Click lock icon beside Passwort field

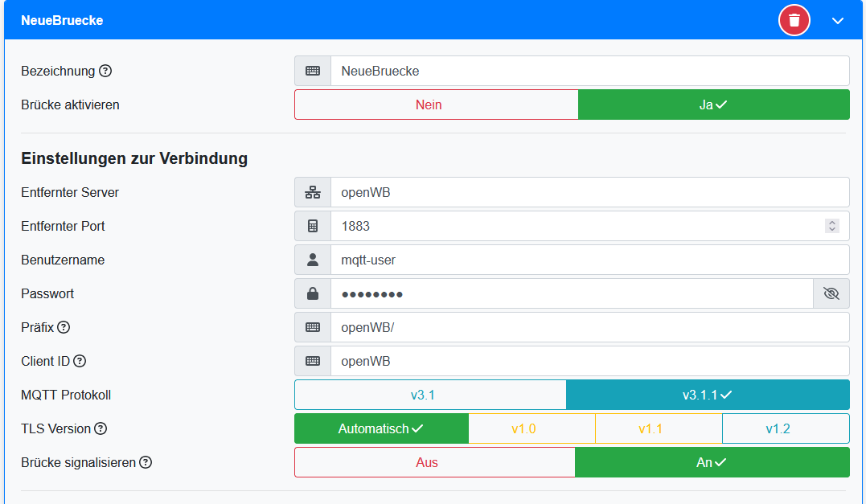[x=313, y=293]
